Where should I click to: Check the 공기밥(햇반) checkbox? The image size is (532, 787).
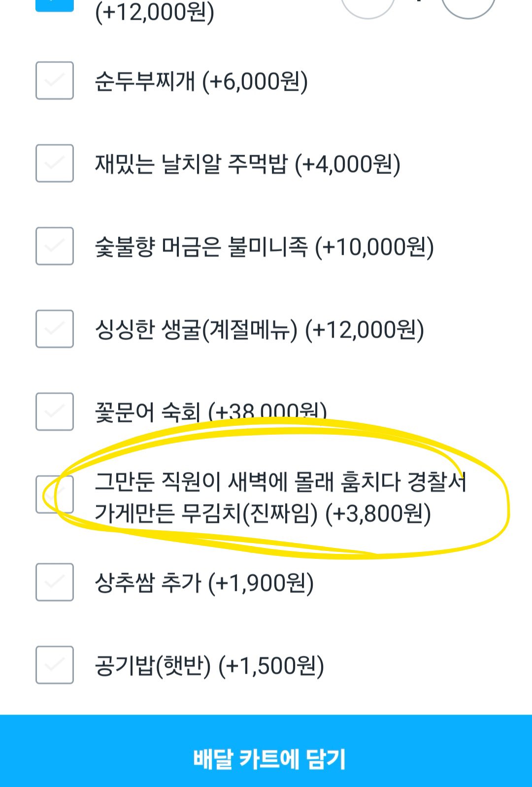(55, 665)
